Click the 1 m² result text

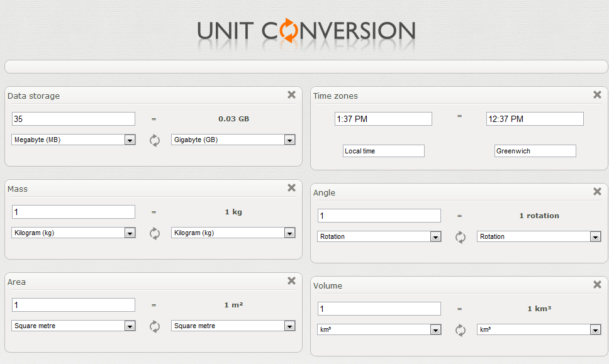233,305
